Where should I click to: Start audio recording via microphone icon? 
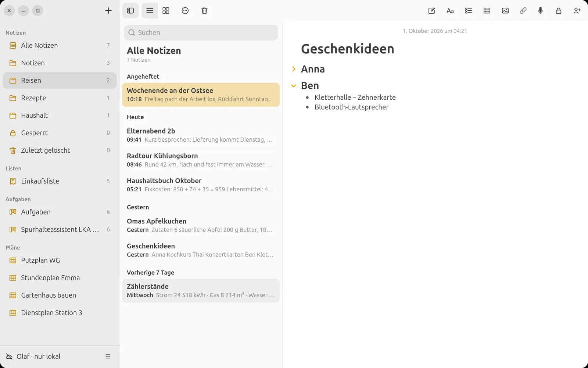point(541,11)
